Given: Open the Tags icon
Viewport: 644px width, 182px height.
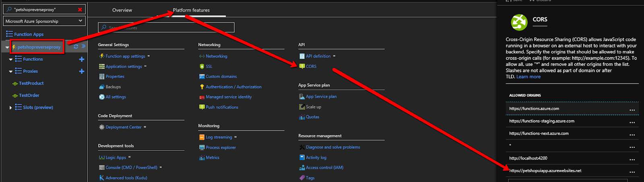Looking at the screenshot, I should pos(302,178).
